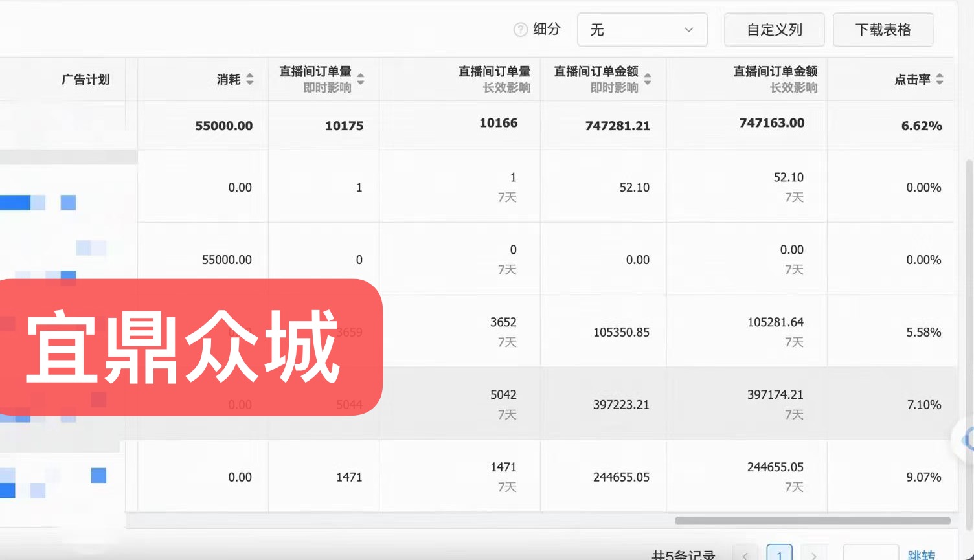Click the 自定义列 button
This screenshot has width=974, height=560.
[775, 29]
